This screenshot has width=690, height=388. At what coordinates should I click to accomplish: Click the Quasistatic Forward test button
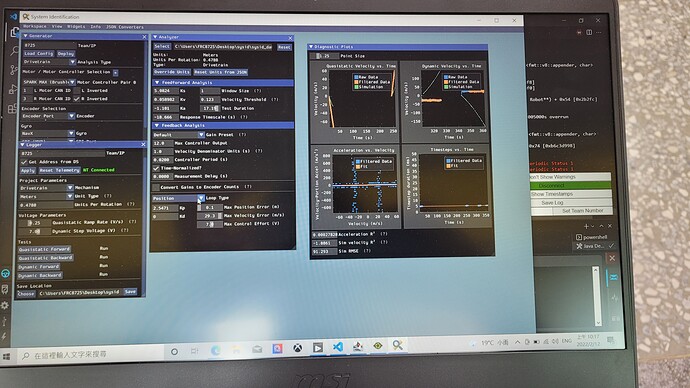coord(44,249)
